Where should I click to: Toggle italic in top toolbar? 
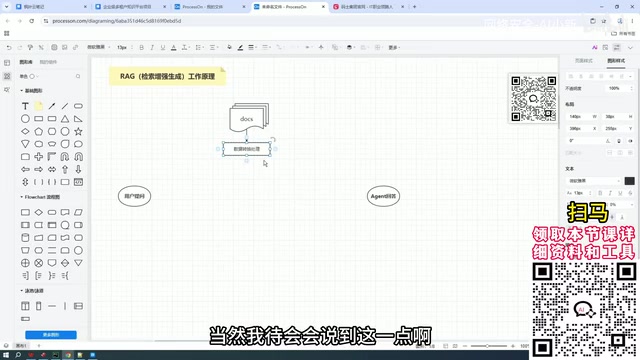[152, 47]
